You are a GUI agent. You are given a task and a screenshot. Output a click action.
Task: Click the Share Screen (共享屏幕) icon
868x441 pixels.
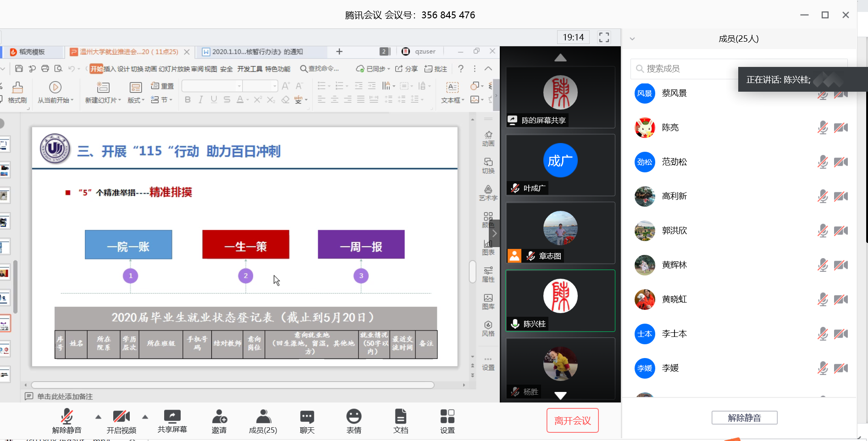(172, 416)
